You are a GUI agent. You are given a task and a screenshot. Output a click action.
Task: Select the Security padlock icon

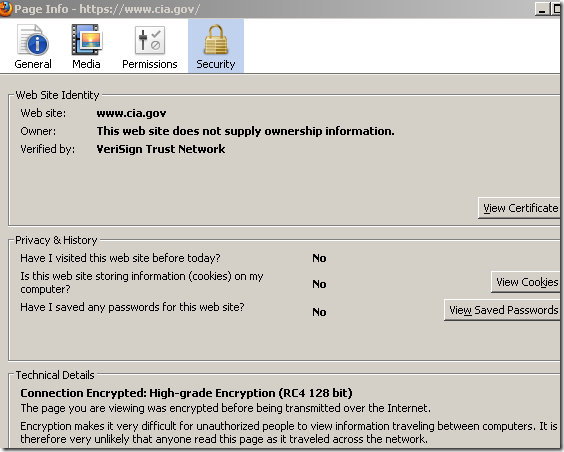coord(216,40)
